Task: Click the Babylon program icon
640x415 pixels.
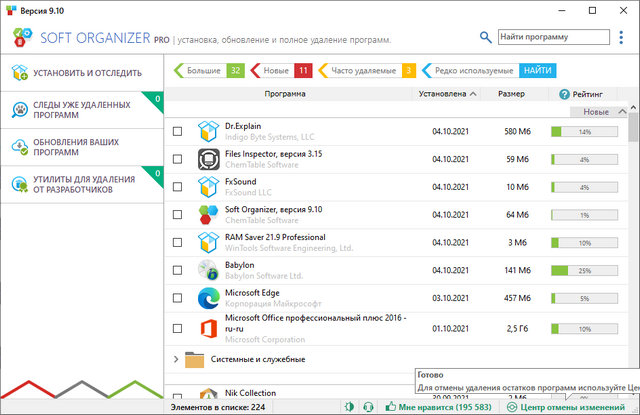Action: tap(208, 270)
